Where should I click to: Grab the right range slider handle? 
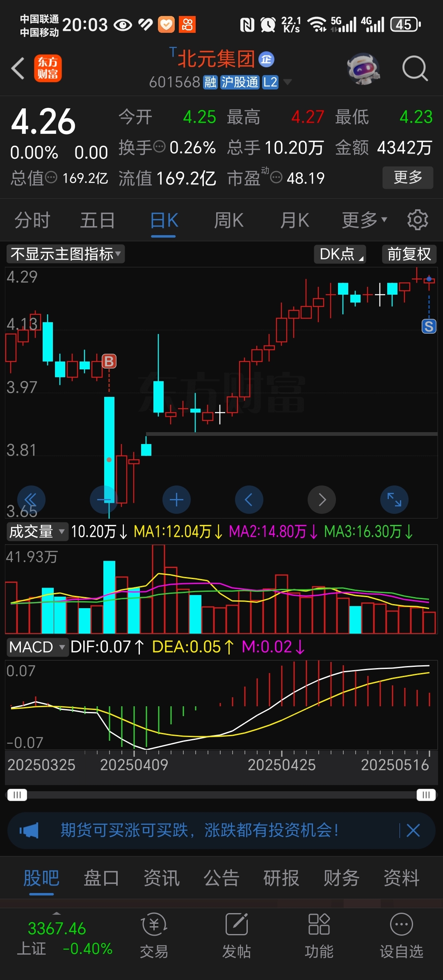pyautogui.click(x=426, y=795)
